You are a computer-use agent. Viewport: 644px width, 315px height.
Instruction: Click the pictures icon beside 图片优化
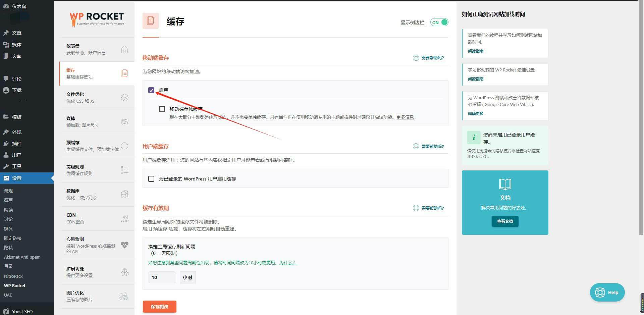click(124, 296)
